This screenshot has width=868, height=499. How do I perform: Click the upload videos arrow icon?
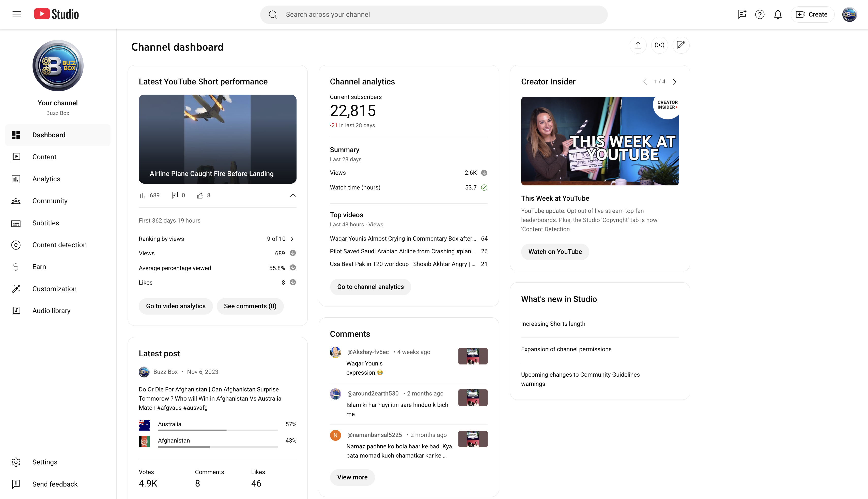click(638, 45)
